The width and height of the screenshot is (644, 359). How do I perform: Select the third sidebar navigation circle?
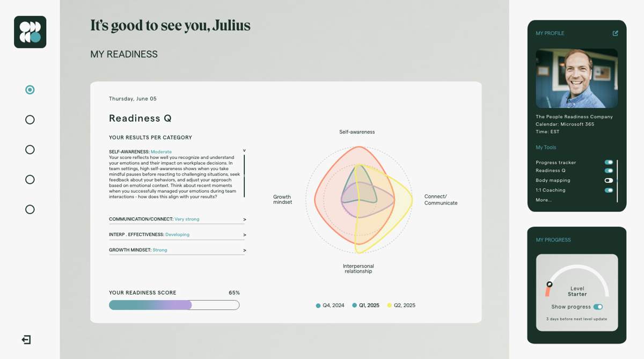click(x=30, y=150)
